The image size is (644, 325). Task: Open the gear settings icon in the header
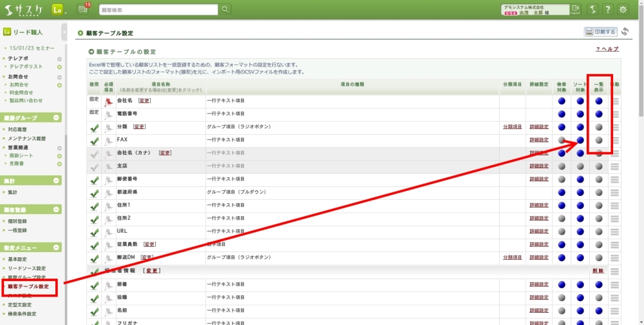(x=623, y=10)
